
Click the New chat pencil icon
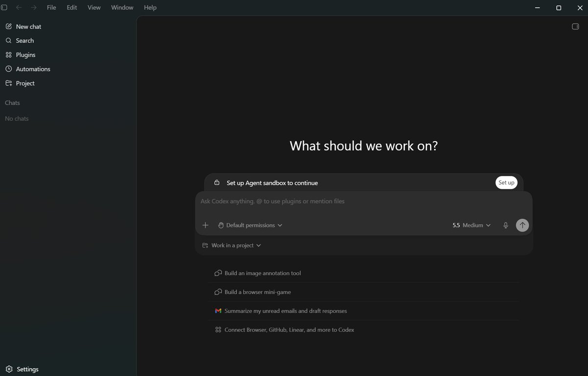point(8,26)
